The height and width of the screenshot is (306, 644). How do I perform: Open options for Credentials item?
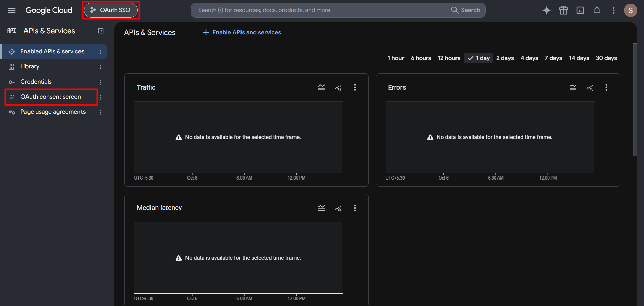point(101,82)
